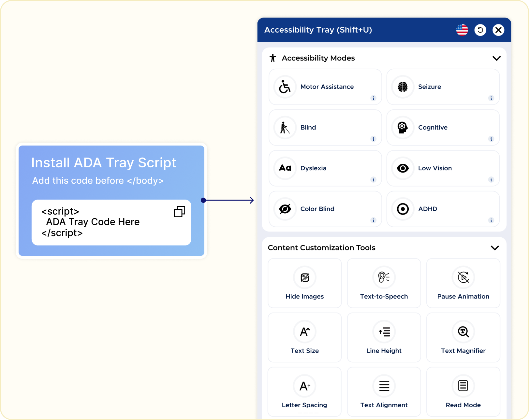The height and width of the screenshot is (420, 529).
Task: Click the Install ADA Tray Script heading
Action: point(104,163)
